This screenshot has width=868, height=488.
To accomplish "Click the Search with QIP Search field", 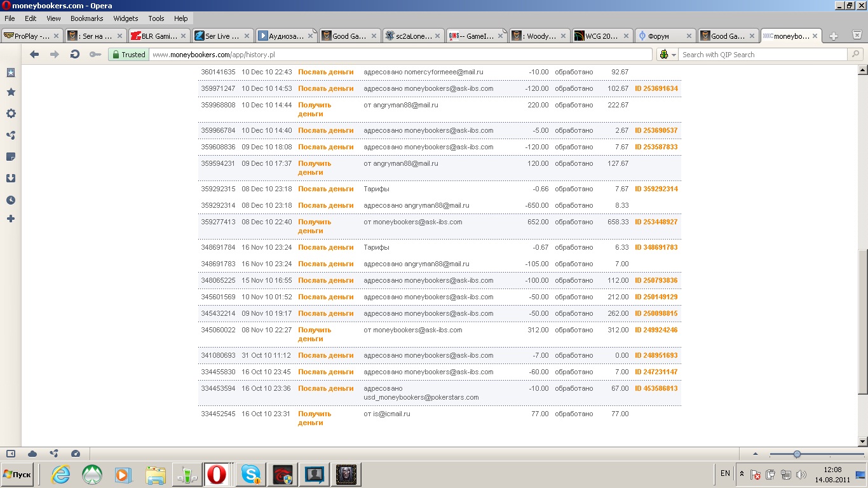I will coord(764,55).
